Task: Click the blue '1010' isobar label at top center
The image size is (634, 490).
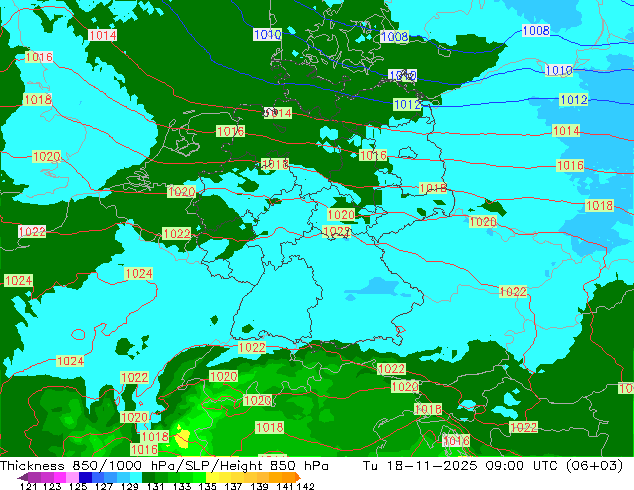Action: pos(268,34)
